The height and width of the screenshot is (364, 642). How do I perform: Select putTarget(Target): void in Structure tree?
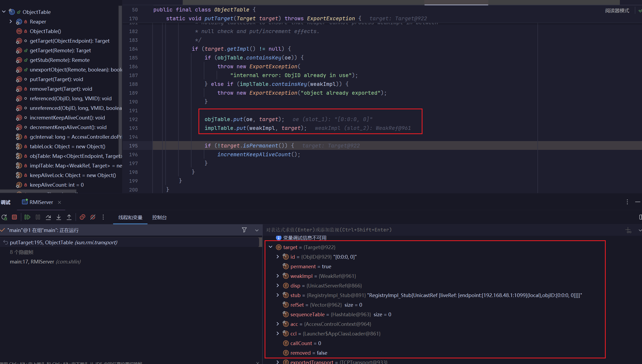[x=56, y=79]
